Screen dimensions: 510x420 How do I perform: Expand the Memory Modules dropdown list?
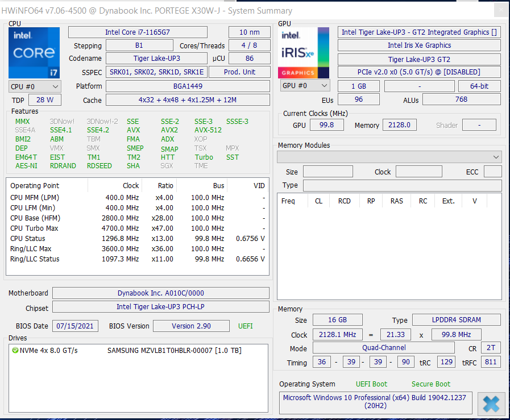389,157
